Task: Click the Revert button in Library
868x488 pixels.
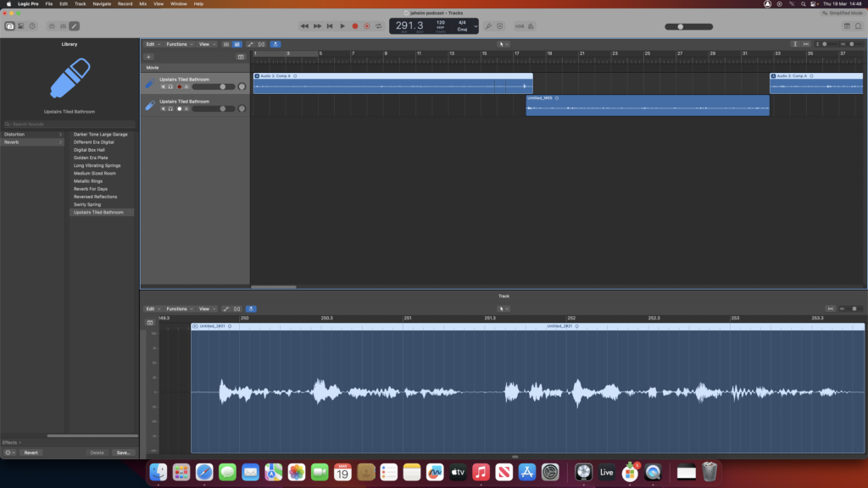Action: pos(31,452)
